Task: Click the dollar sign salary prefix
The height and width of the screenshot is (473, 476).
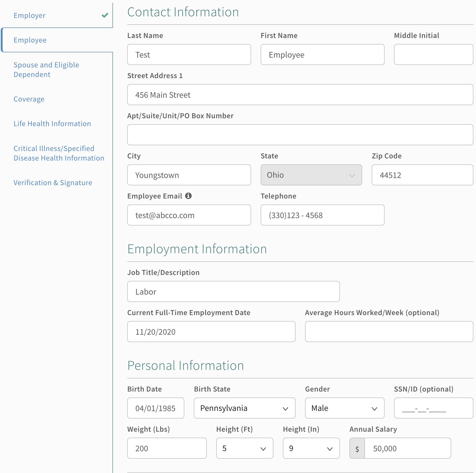Action: [x=357, y=448]
